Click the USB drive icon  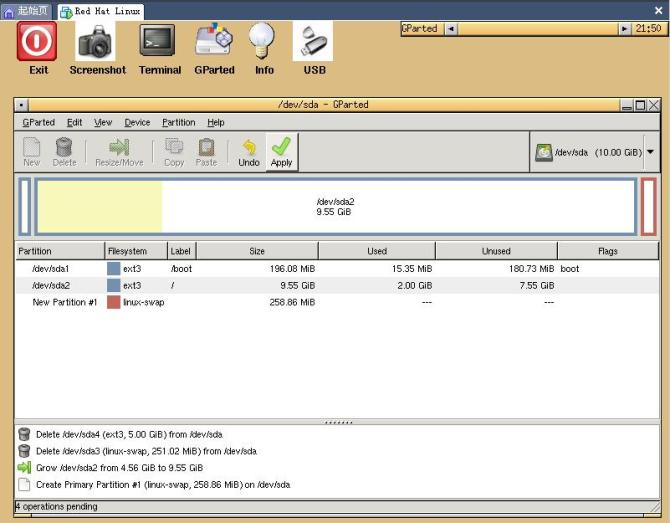(x=313, y=41)
